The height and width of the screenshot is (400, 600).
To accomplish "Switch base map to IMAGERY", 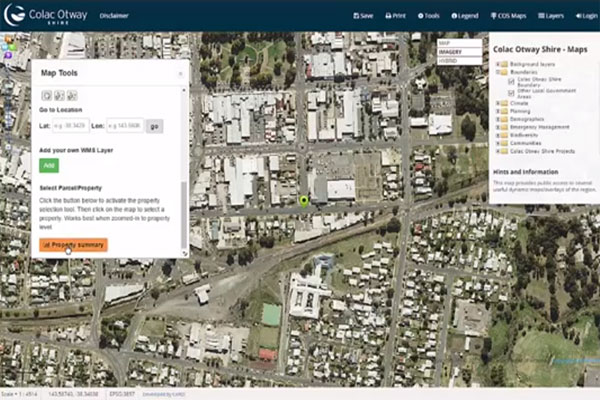I will [x=459, y=52].
